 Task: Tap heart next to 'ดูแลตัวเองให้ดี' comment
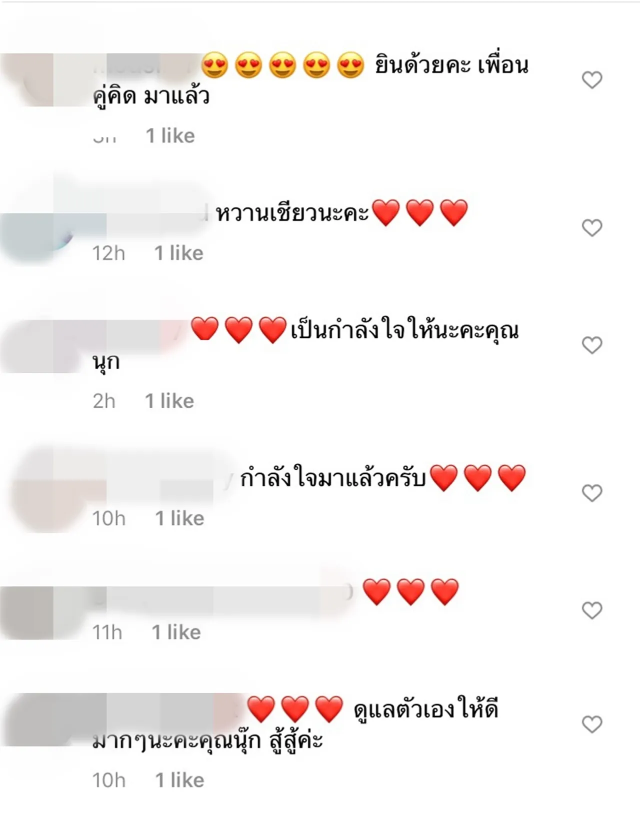[x=592, y=724]
